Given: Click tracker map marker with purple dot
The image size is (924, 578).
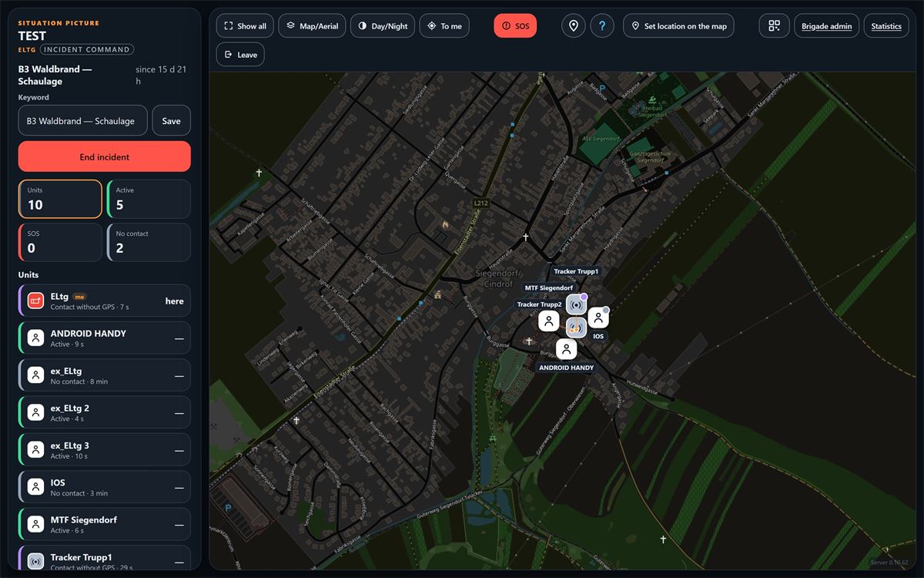Looking at the screenshot, I should [x=576, y=305].
